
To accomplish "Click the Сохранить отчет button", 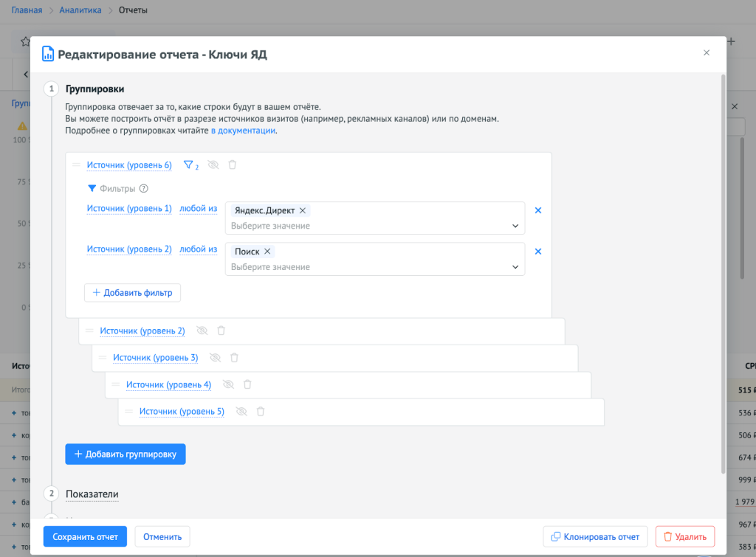I will tap(85, 536).
